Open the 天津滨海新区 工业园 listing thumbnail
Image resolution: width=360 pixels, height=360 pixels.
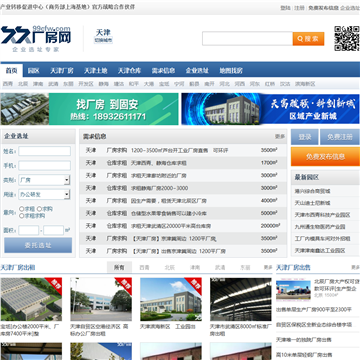click(x=171, y=299)
